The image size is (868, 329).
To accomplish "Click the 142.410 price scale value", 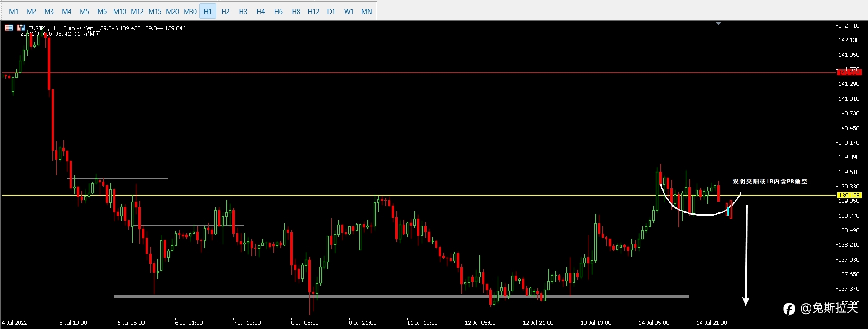I will [849, 25].
